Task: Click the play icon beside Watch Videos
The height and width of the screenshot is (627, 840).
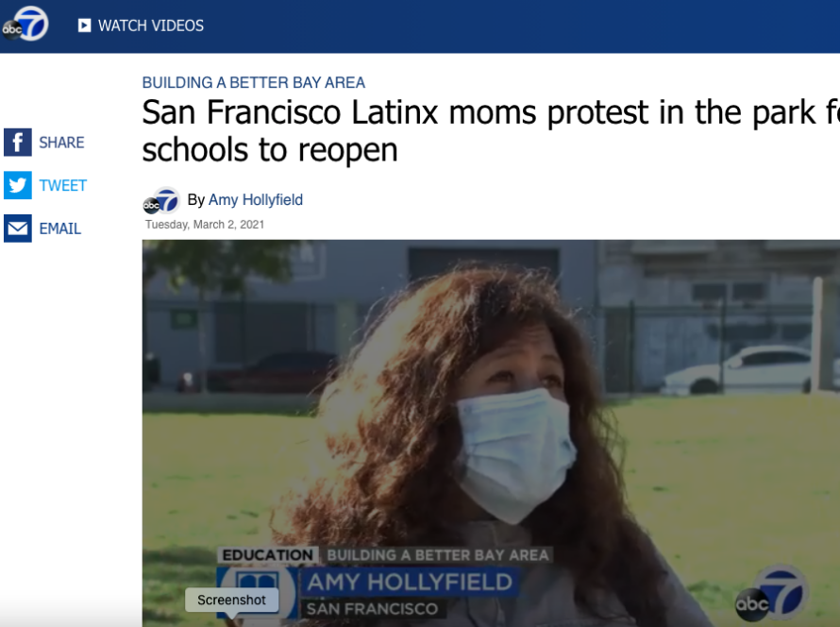Action: coord(84,25)
